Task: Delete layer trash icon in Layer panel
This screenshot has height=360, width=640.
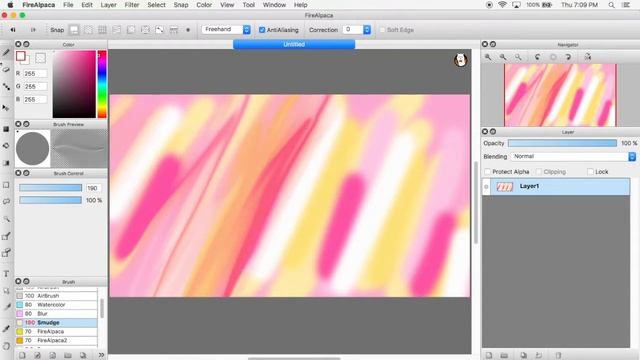Action: click(x=558, y=355)
